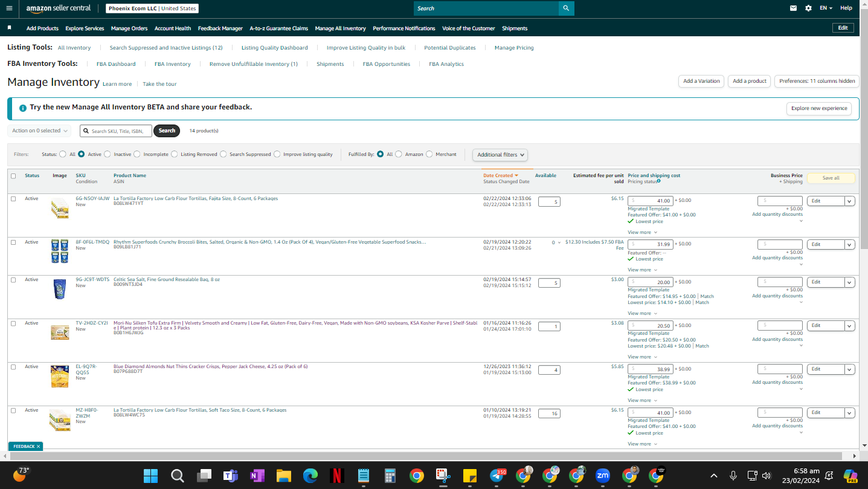Click price field for Celtic Sea Salt
Image resolution: width=868 pixels, height=489 pixels.
(x=651, y=282)
